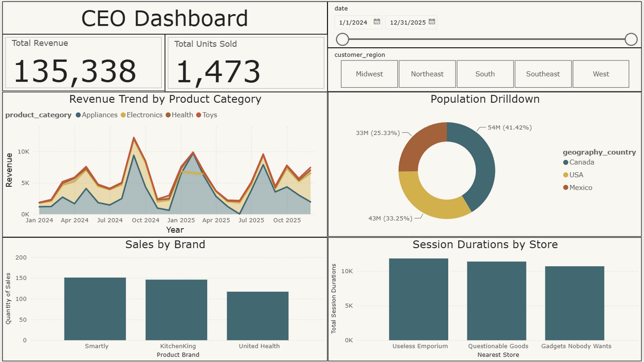Filter by the Southeast region

(543, 74)
